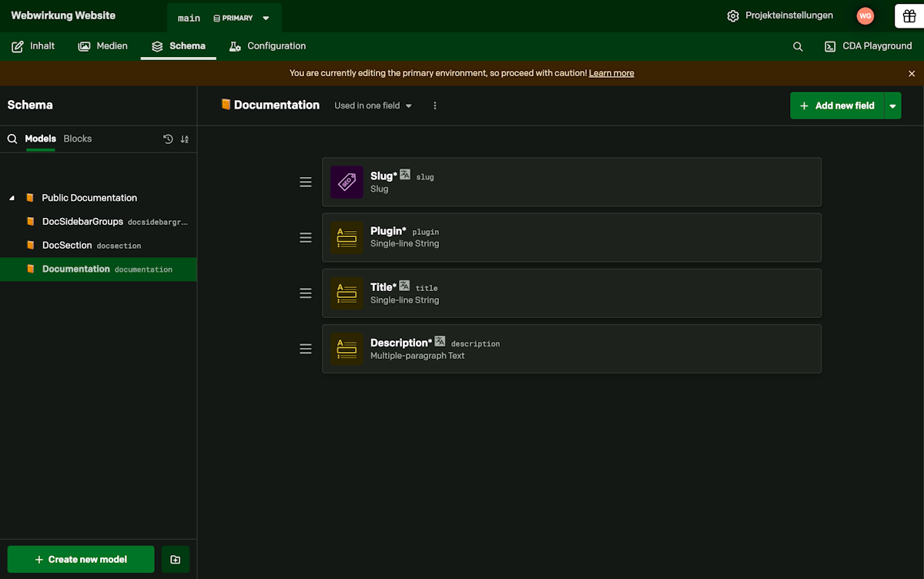
Task: Click the Public Documentation folder icon
Action: click(x=31, y=198)
